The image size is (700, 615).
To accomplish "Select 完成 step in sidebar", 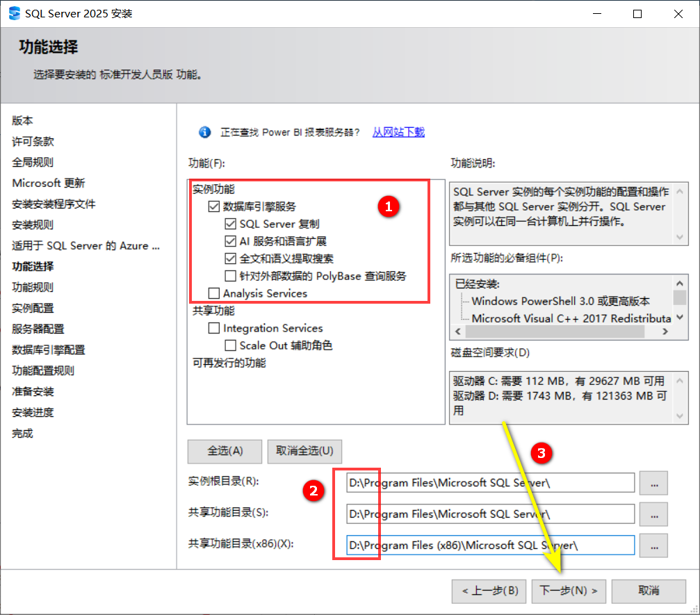I will click(22, 434).
